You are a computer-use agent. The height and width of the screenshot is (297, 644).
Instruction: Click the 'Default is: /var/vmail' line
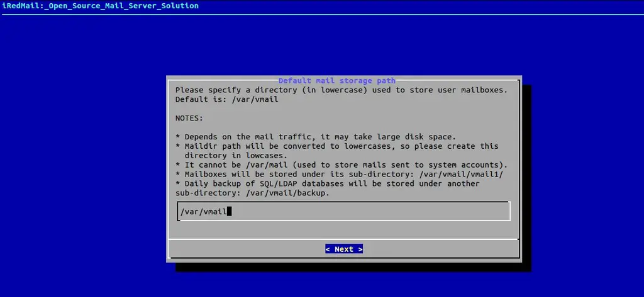pos(226,99)
